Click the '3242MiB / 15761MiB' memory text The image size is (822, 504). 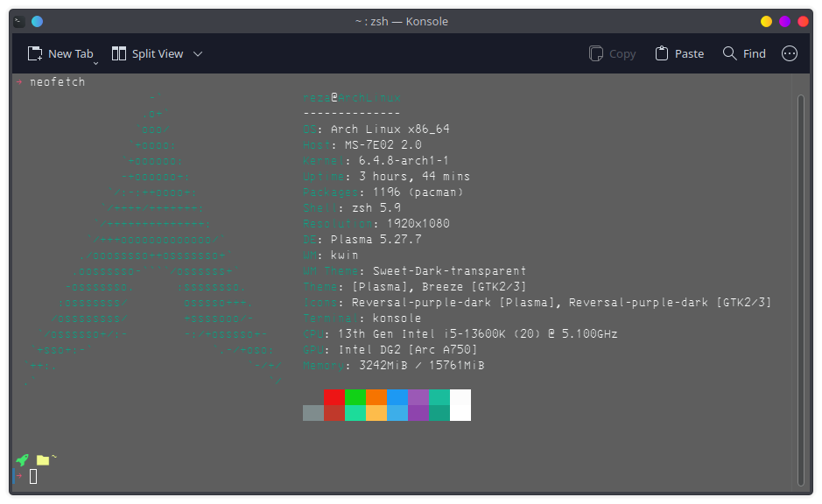pyautogui.click(x=421, y=365)
